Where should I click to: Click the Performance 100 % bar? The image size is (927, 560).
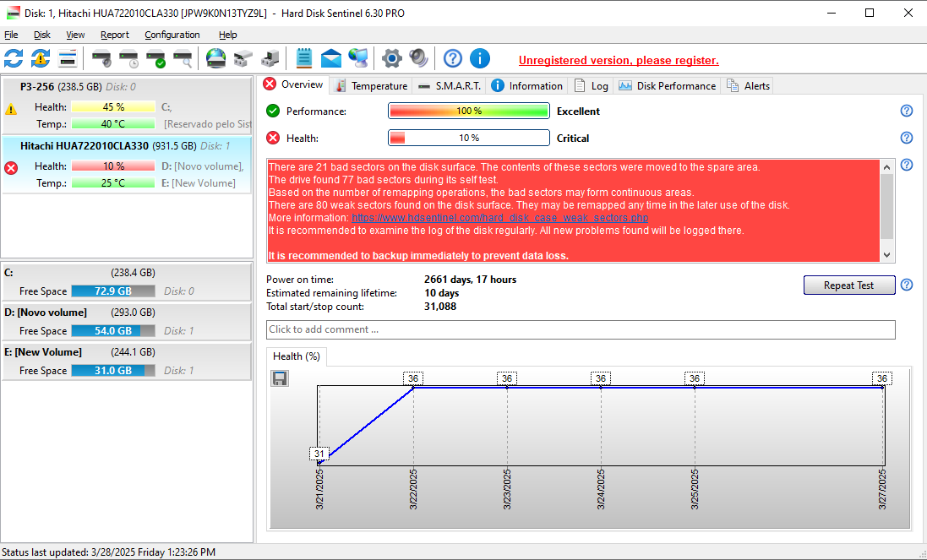(469, 111)
